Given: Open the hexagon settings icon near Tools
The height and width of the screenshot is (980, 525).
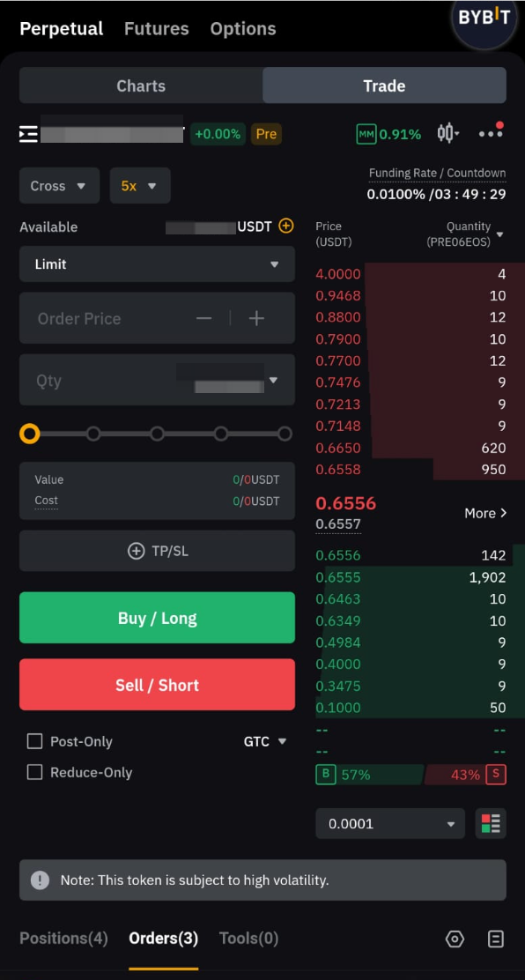Looking at the screenshot, I should pos(455,939).
